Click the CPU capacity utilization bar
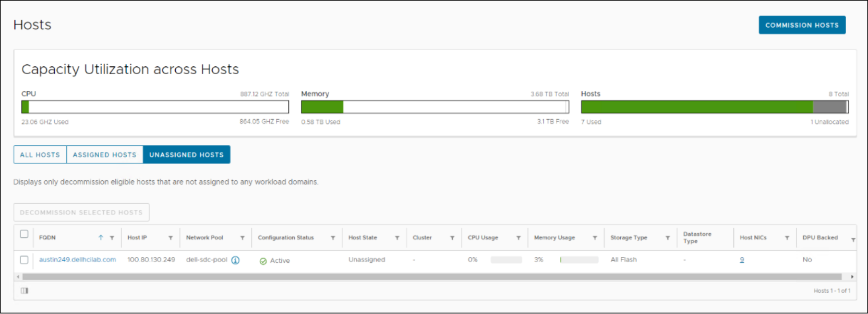 [155, 107]
